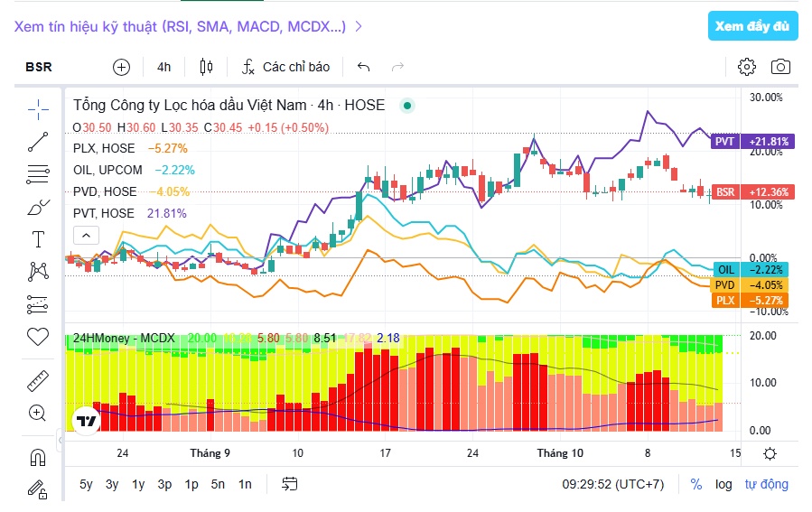
Task: Toggle percent scale mode
Action: 696,484
